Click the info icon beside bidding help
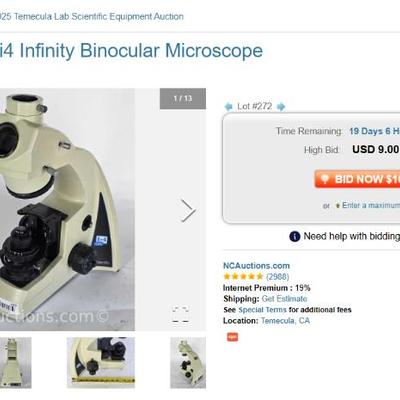Viewport: 400px width, 400px height. [x=295, y=236]
